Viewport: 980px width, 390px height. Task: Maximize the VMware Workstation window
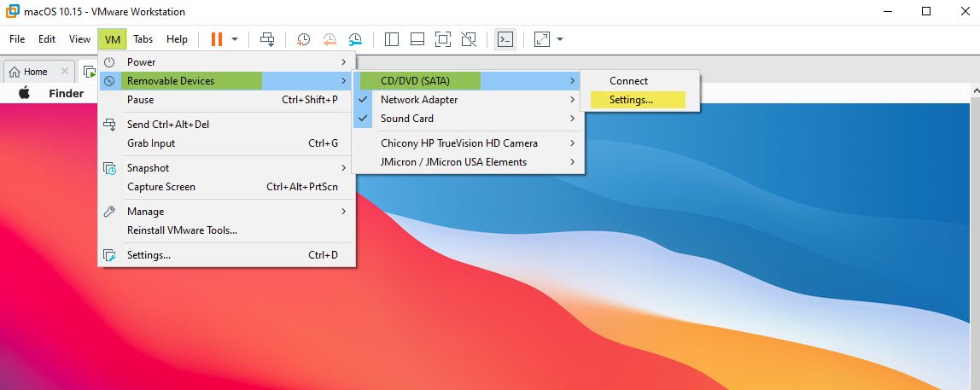point(926,11)
